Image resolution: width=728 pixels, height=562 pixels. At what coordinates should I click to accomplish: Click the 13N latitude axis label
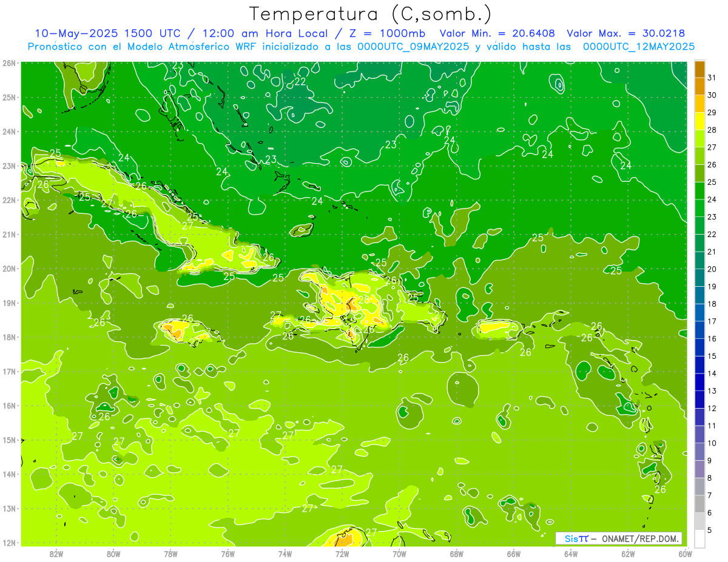point(10,508)
